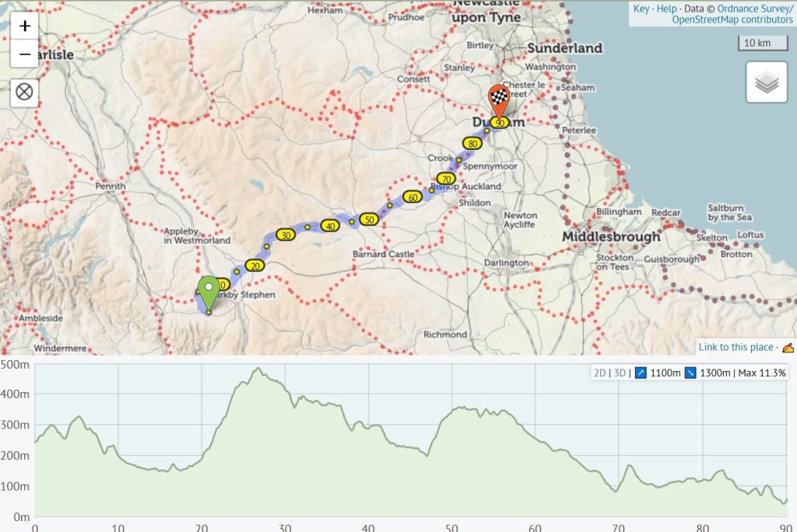The width and height of the screenshot is (797, 532).
Task: Click the 50 km route distance marker
Action: pos(370,220)
